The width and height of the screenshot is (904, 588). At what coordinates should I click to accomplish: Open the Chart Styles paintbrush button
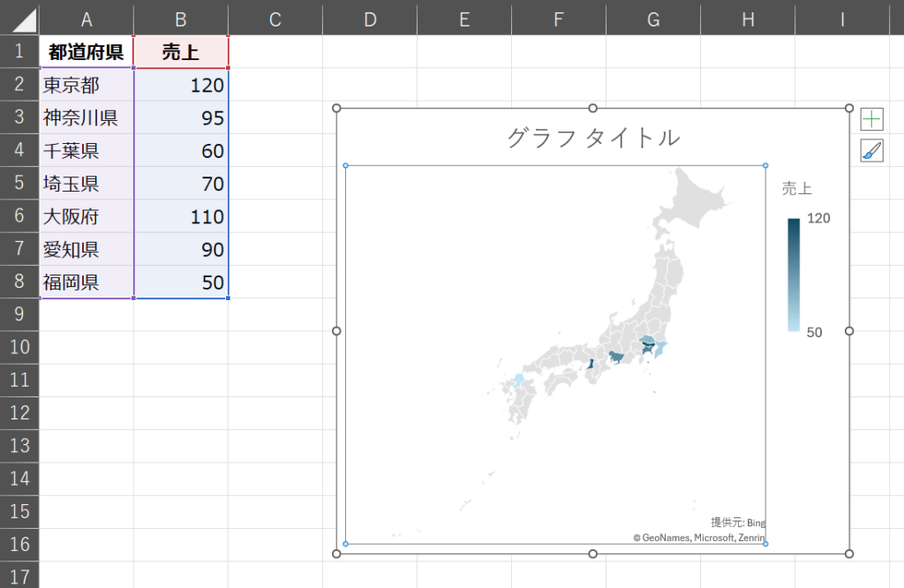871,151
